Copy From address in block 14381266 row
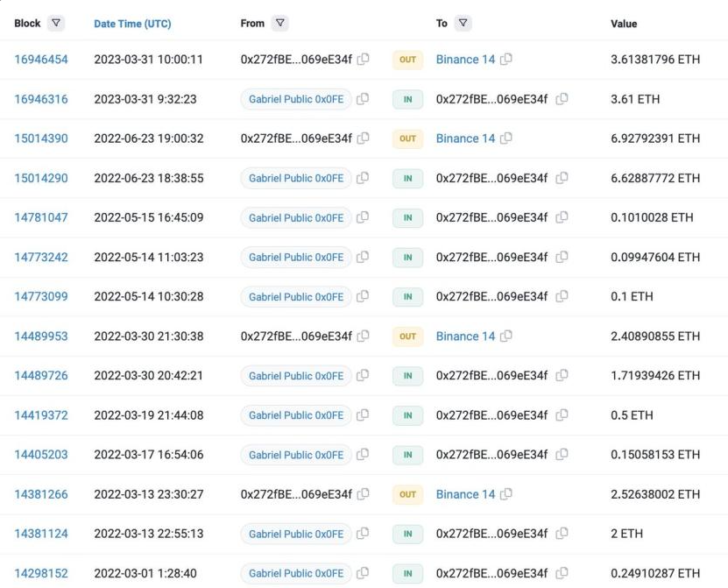 363,493
